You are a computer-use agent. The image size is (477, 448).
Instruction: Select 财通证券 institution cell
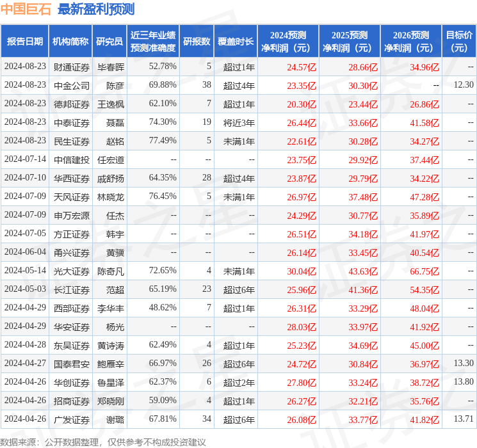coord(72,67)
